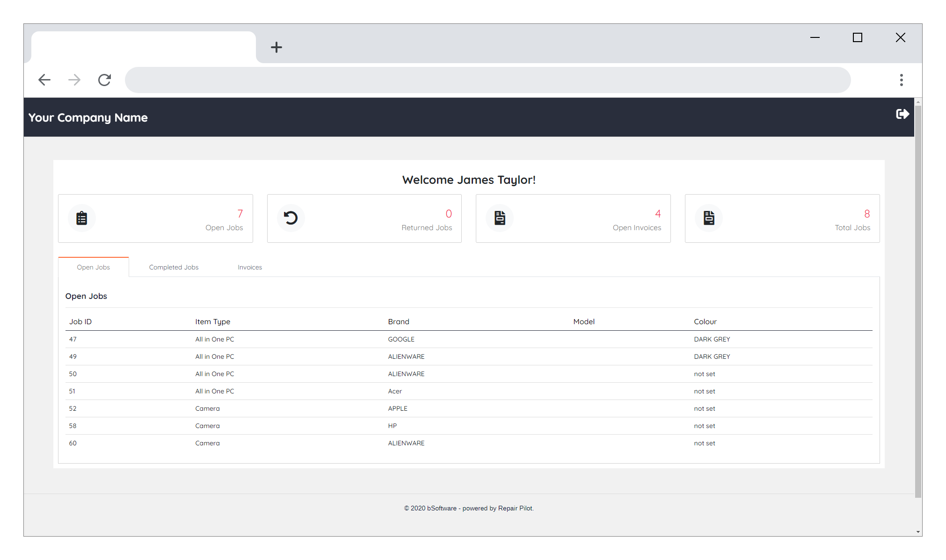The image size is (946, 560).
Task: Select job ID 58 in the table
Action: tap(73, 426)
